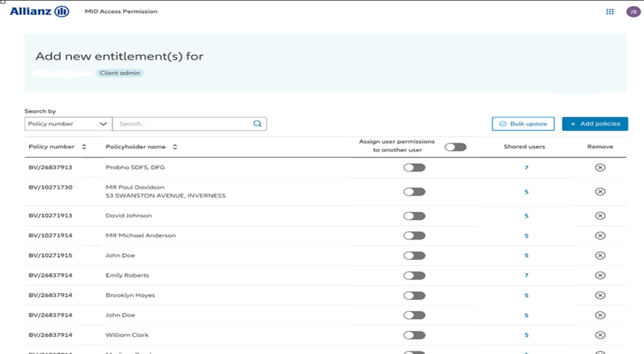This screenshot has height=354, width=644.
Task: Remove John Doe policy BV/26837914
Action: pyautogui.click(x=600, y=315)
